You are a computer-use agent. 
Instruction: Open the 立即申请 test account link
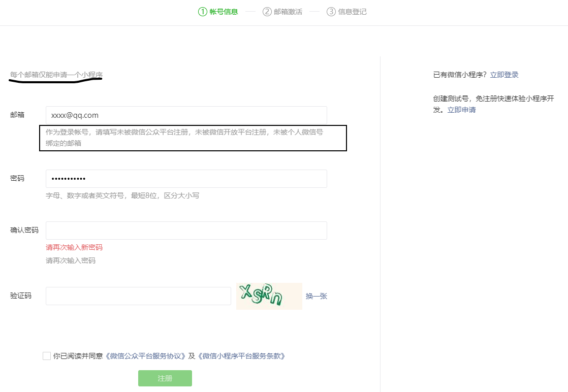461,110
